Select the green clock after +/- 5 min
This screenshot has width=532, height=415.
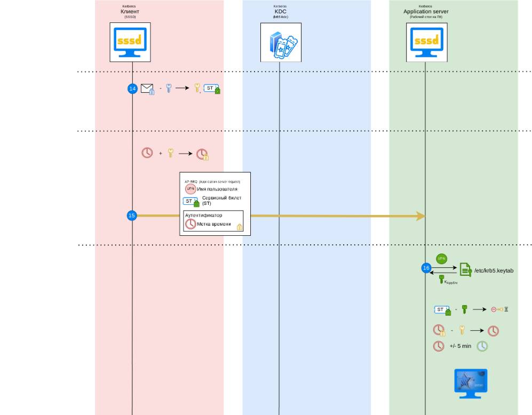482,346
